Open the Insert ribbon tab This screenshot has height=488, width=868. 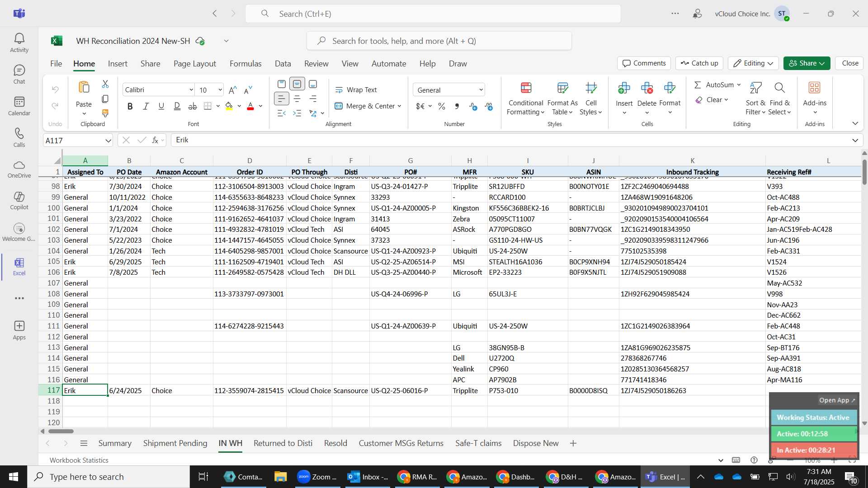coord(118,64)
